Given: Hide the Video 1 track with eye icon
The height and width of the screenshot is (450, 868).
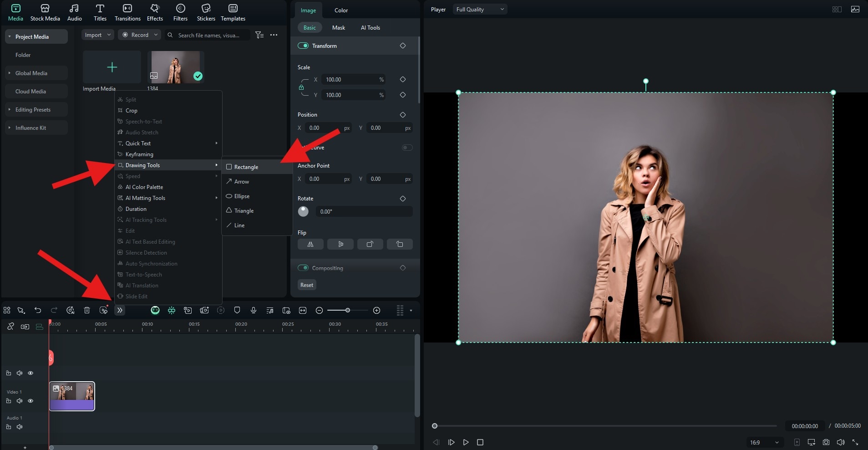Looking at the screenshot, I should click(x=30, y=401).
